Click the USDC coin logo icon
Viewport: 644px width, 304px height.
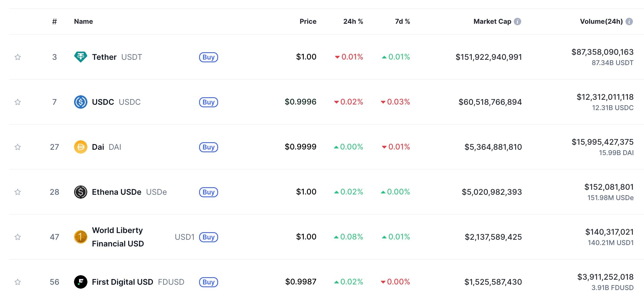(80, 102)
